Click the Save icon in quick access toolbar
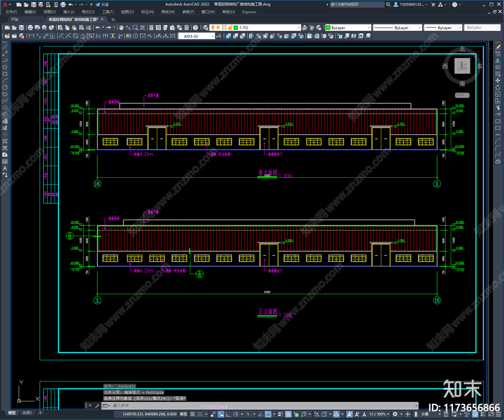Viewport: 504px width, 420px height. (x=33, y=4)
